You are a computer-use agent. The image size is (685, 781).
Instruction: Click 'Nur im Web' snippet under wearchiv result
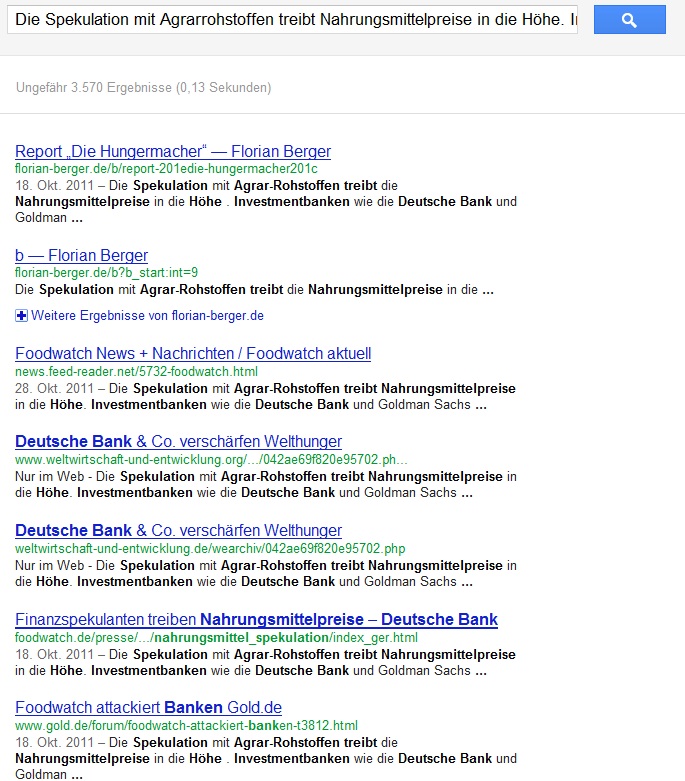pyautogui.click(x=266, y=574)
